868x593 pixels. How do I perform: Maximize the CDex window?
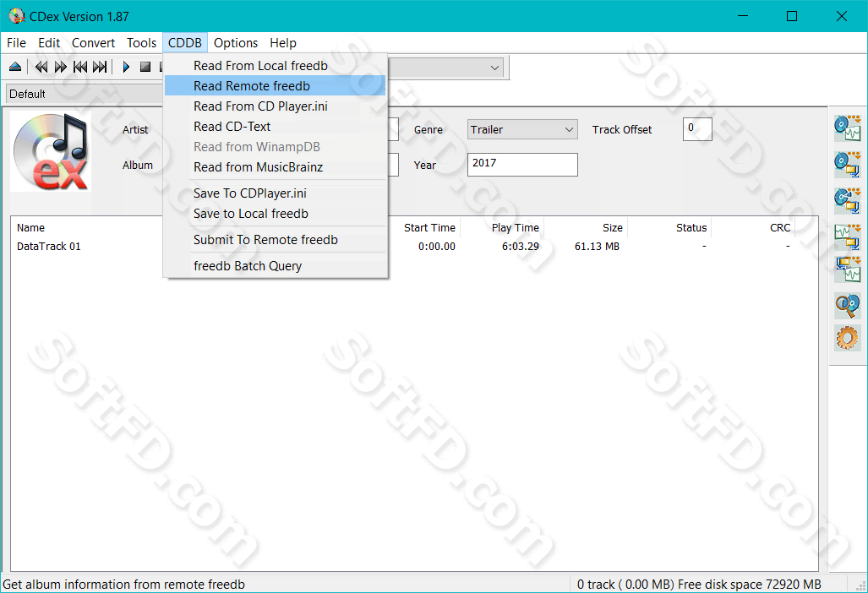[792, 16]
